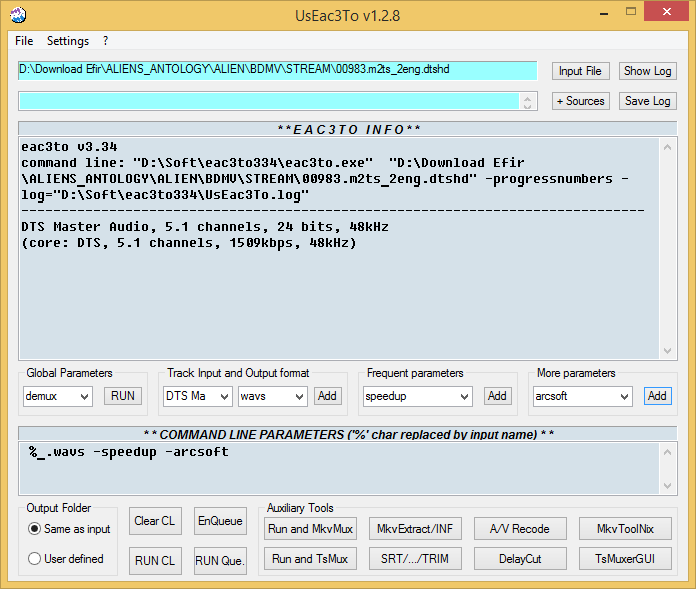The height and width of the screenshot is (589, 696).
Task: Click the EnQueue button
Action: tap(221, 521)
